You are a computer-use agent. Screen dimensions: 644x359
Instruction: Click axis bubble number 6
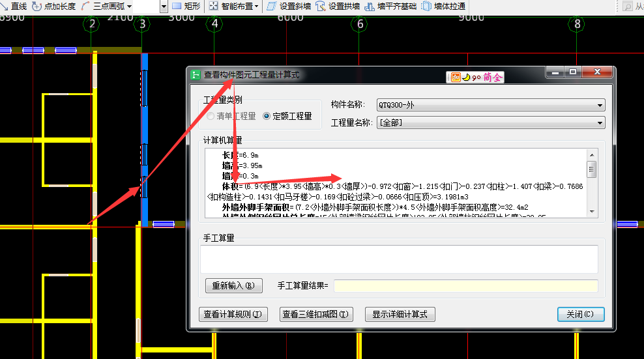(x=359, y=24)
